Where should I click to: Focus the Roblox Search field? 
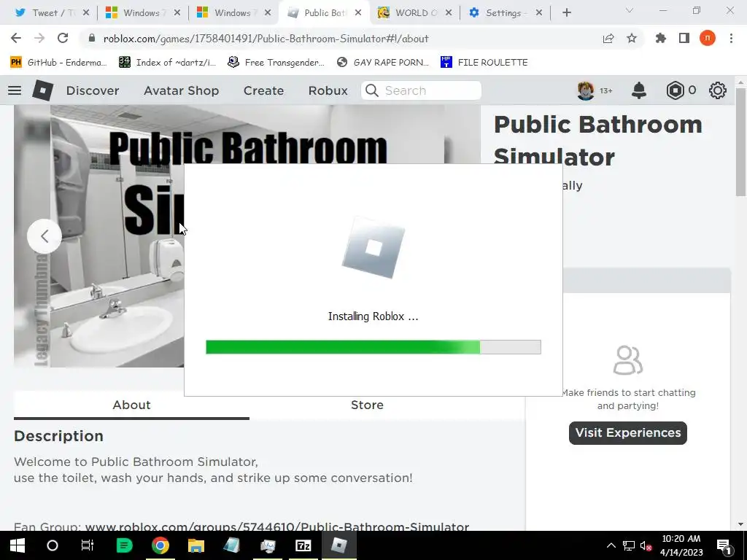pyautogui.click(x=421, y=90)
